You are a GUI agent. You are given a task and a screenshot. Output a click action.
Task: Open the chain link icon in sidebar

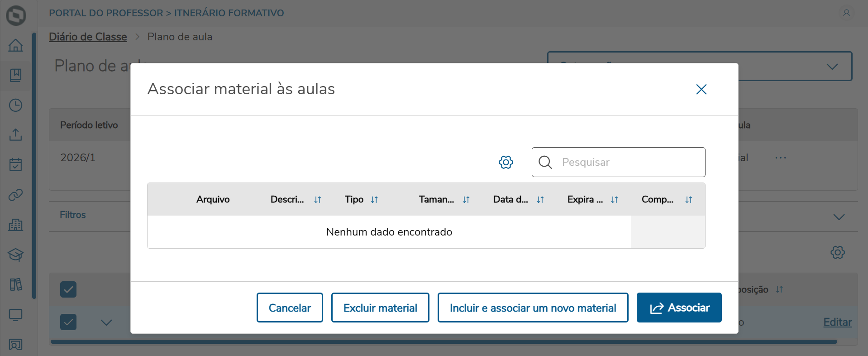pos(16,195)
